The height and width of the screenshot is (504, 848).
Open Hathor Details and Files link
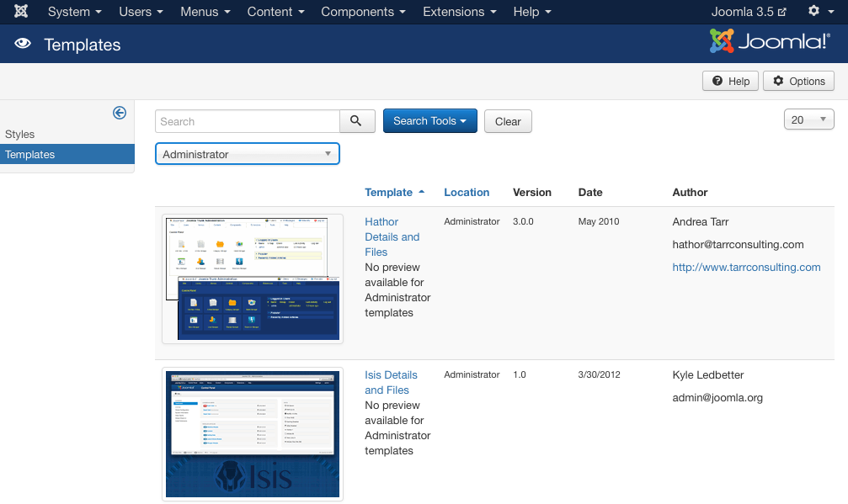[x=392, y=236]
